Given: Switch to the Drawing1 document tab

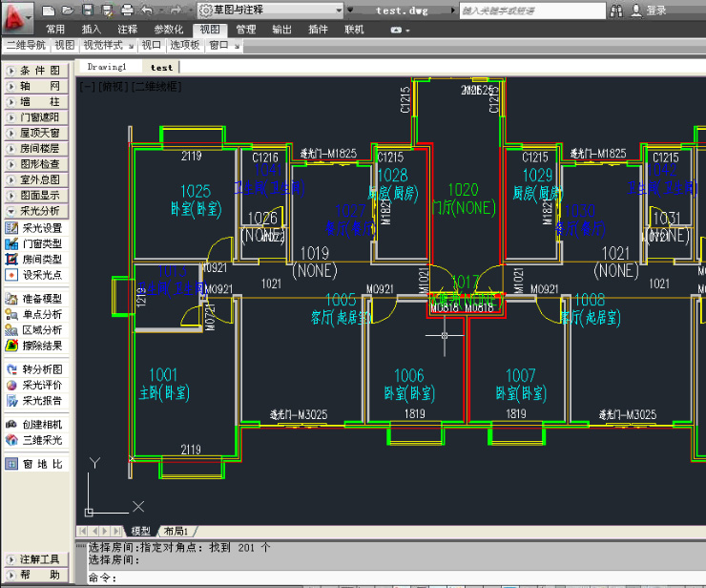Looking at the screenshot, I should (107, 68).
